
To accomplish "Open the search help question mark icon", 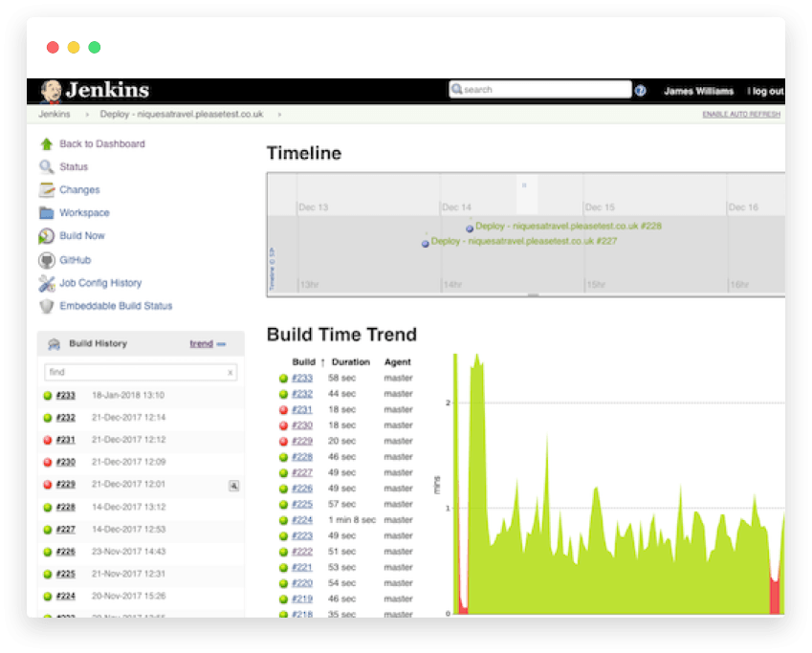I will [641, 91].
